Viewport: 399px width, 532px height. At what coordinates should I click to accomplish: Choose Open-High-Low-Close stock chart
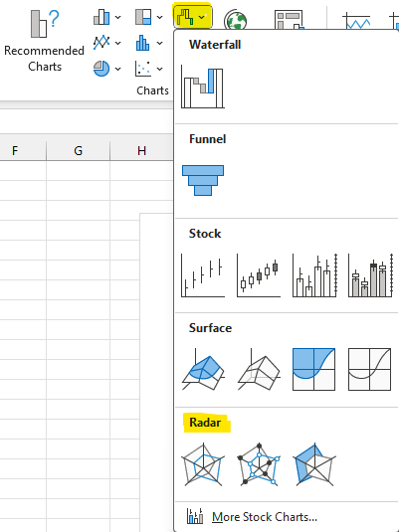(259, 275)
